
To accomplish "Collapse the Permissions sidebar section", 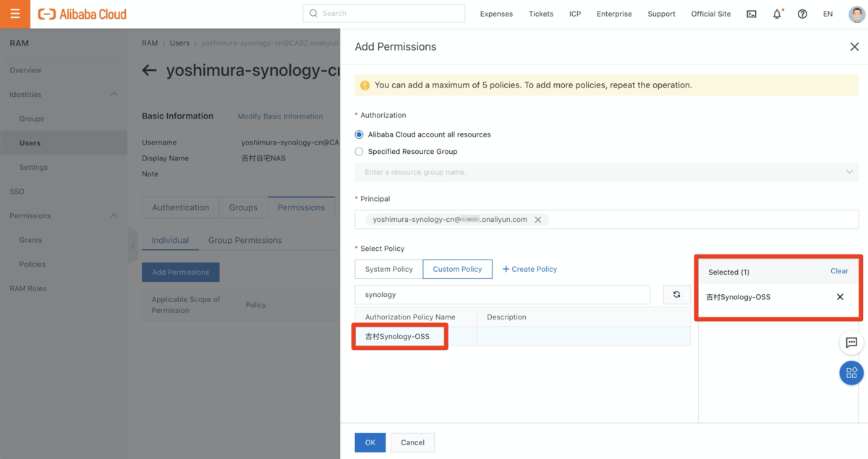I will [x=114, y=215].
